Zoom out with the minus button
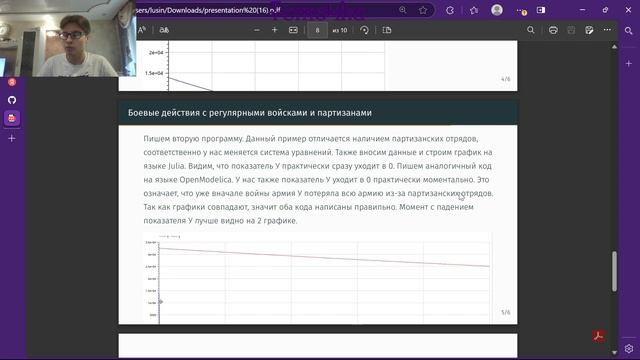 [x=257, y=30]
